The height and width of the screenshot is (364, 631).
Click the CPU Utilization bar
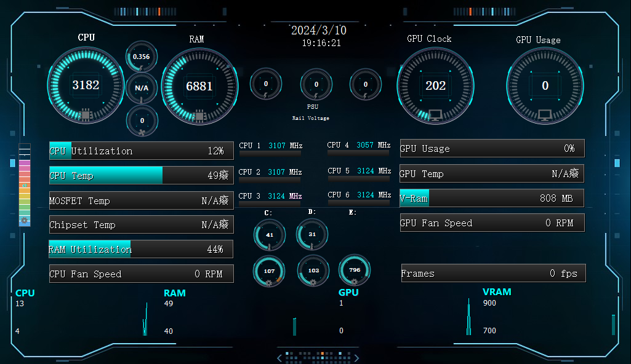point(141,151)
